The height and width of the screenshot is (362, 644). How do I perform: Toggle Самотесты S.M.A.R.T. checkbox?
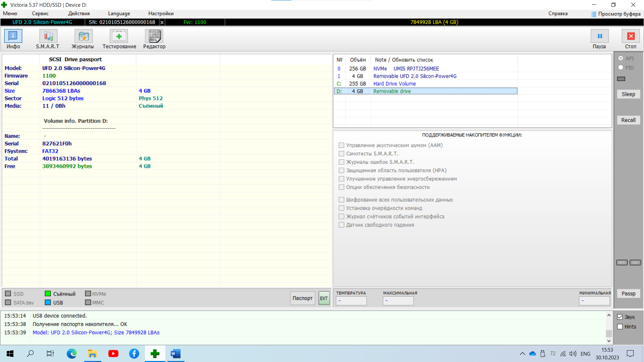[x=341, y=154]
